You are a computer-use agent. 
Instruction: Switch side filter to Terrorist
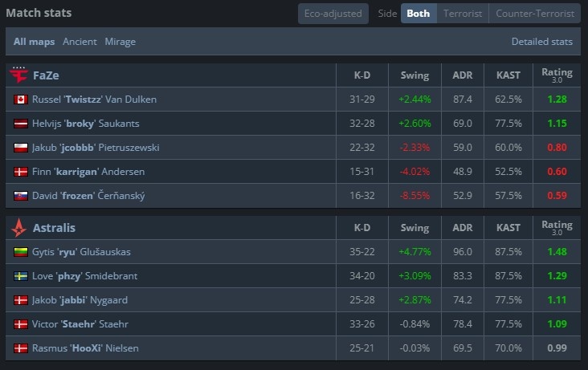point(463,14)
